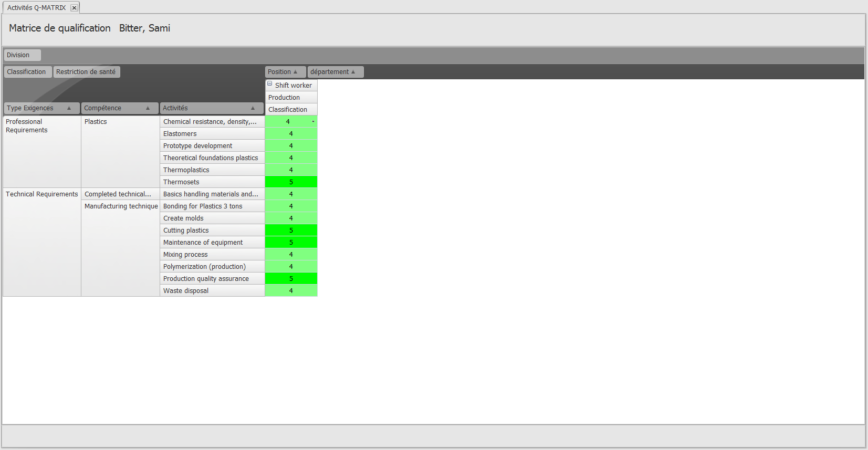Click sort arrow on Activités header
The width and height of the screenshot is (868, 450).
coord(253,108)
